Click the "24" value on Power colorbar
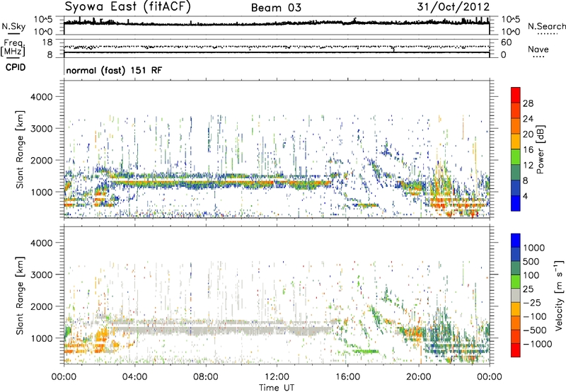The width and height of the screenshot is (566, 392). 528,119
